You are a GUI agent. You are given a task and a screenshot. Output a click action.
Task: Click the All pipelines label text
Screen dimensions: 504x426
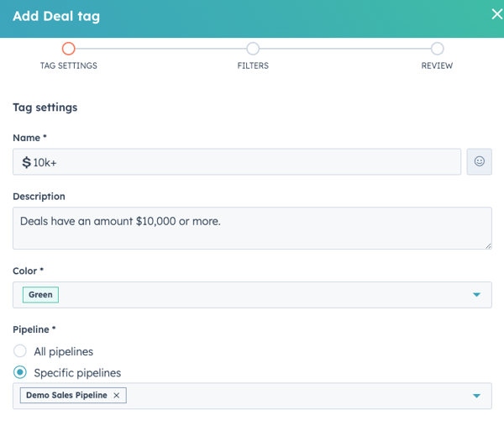coord(64,351)
